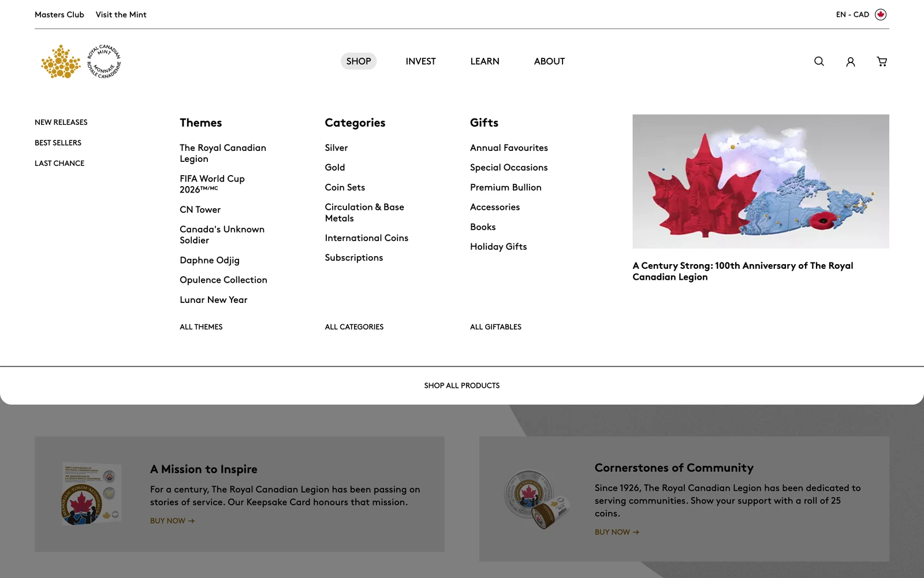Open Subscriptions category

click(x=354, y=258)
